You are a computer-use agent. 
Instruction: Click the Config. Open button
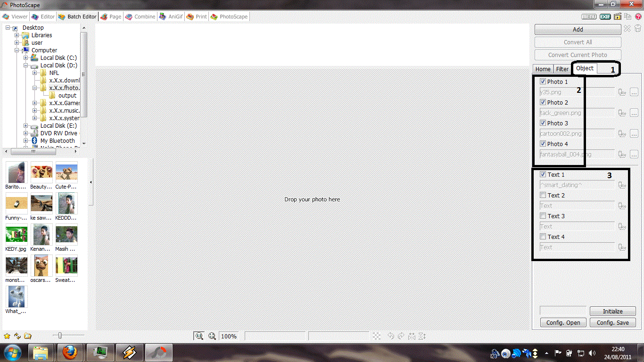pos(563,323)
